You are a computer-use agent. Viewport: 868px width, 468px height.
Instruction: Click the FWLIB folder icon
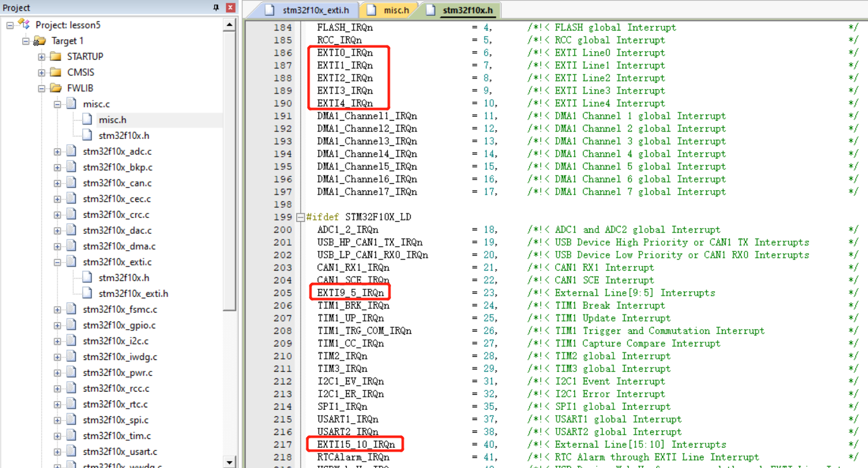click(56, 88)
